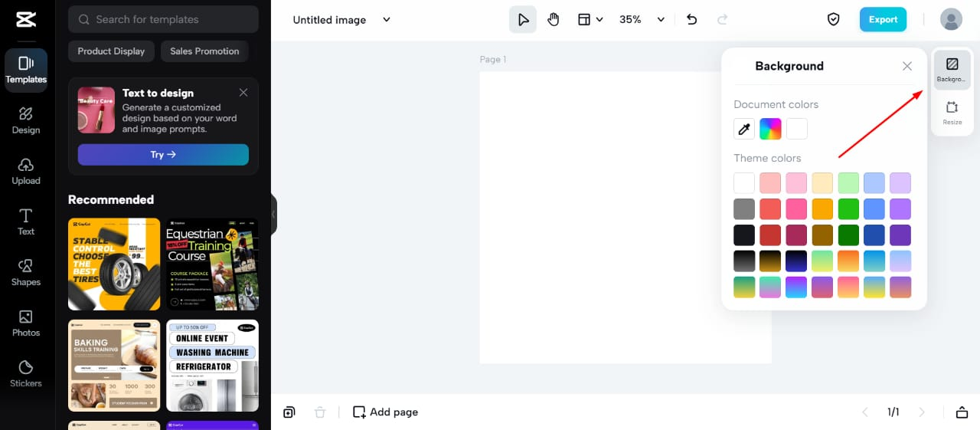The height and width of the screenshot is (430, 980).
Task: Click the duplicate page icon
Action: tap(289, 412)
